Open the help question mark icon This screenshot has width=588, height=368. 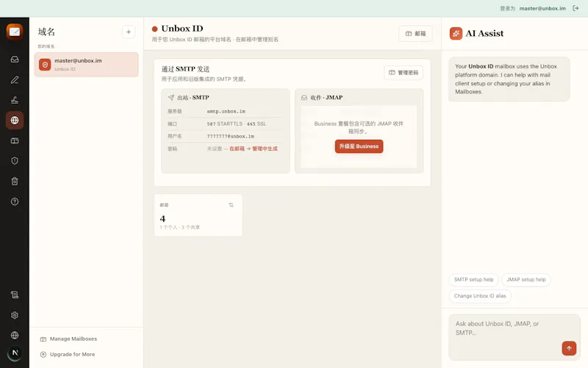coord(15,202)
